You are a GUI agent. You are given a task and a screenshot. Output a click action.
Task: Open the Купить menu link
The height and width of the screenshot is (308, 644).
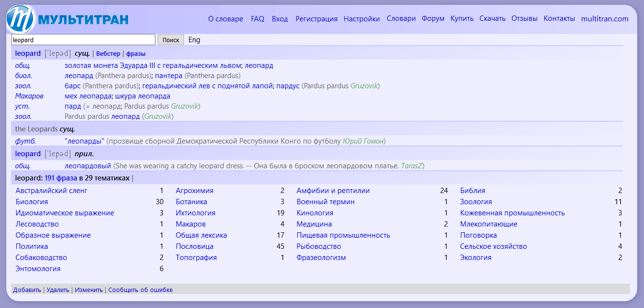(462, 19)
